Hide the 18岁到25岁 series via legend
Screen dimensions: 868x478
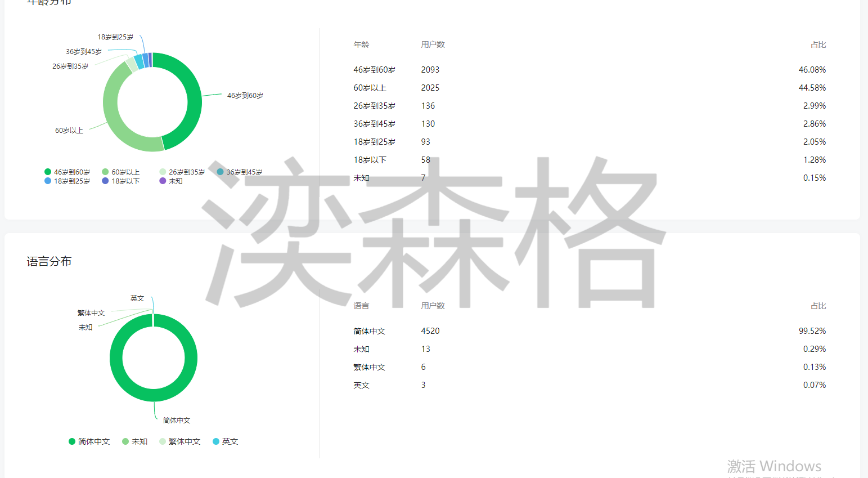tap(48, 181)
